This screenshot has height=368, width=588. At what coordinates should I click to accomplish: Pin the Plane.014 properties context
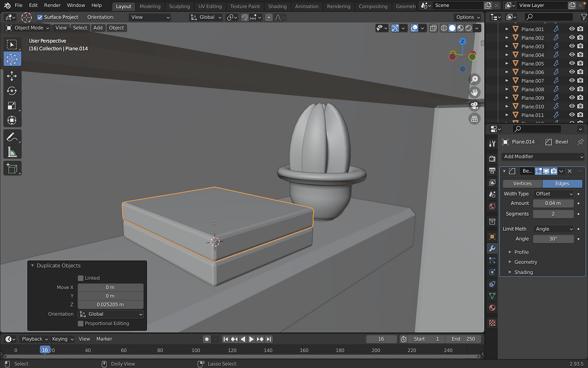580,142
